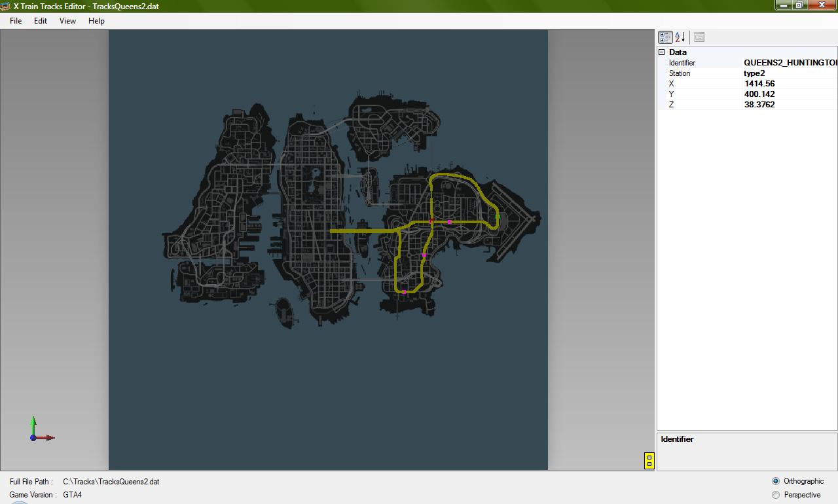Screen dimensions: 838x504
Task: Click the Full File Path label
Action: (31, 482)
